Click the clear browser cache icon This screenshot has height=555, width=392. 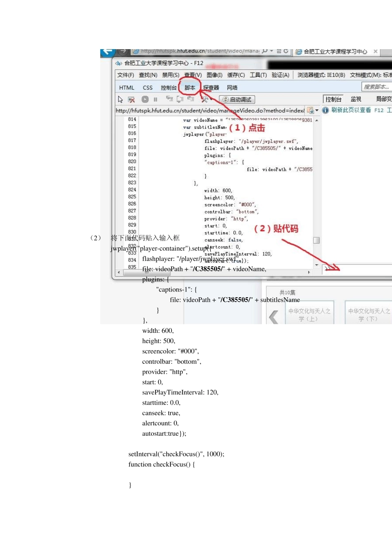click(131, 100)
